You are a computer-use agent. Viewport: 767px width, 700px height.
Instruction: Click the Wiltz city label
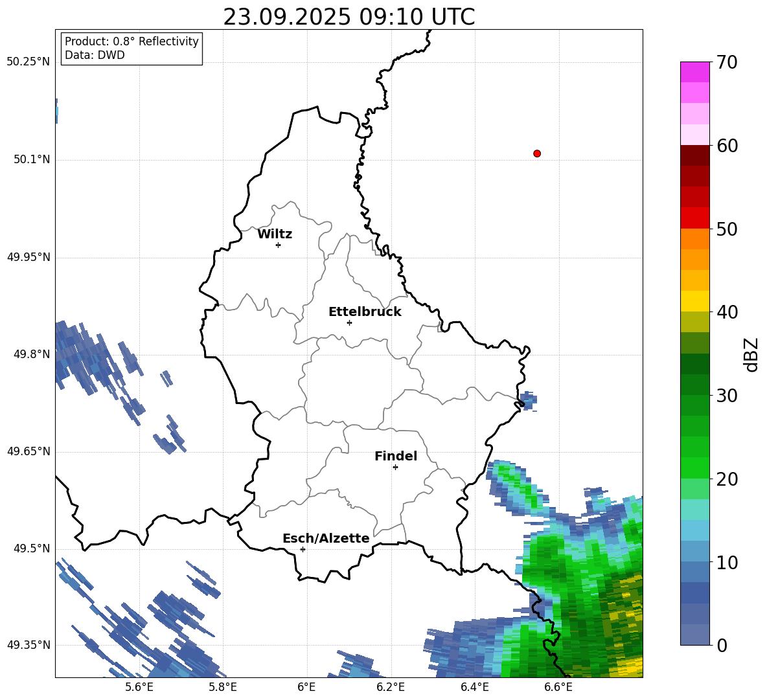(275, 234)
